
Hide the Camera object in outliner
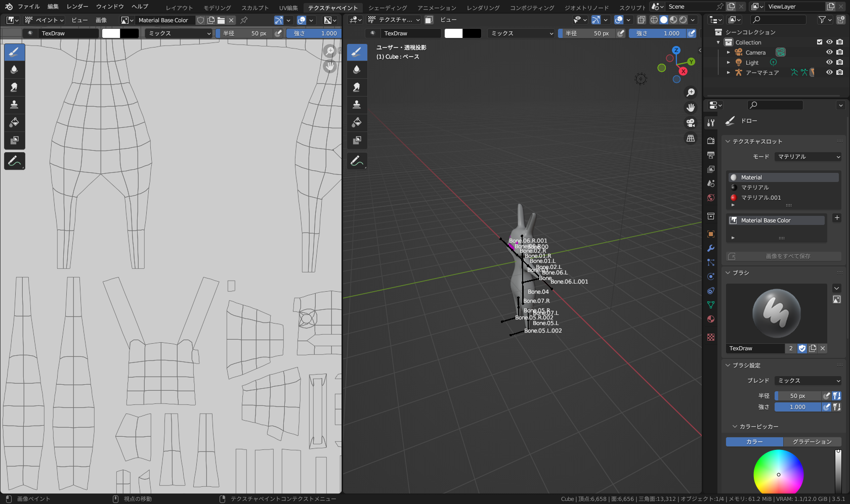829,53
